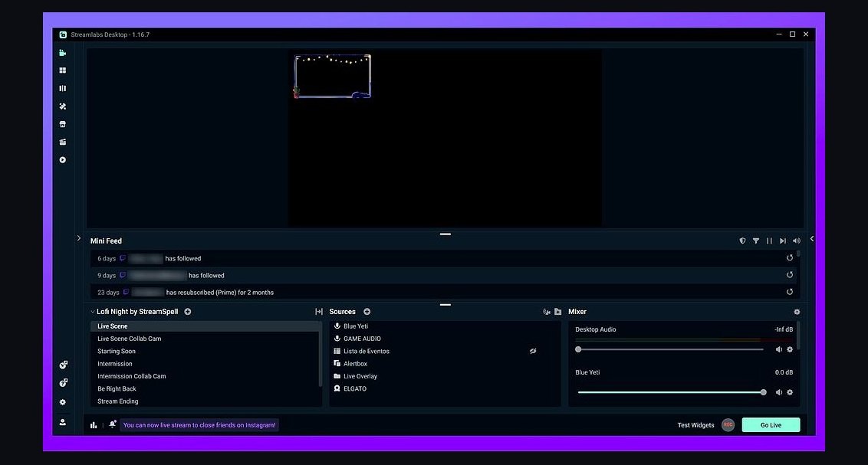Open scene transitions icon next to Sources

(319, 312)
